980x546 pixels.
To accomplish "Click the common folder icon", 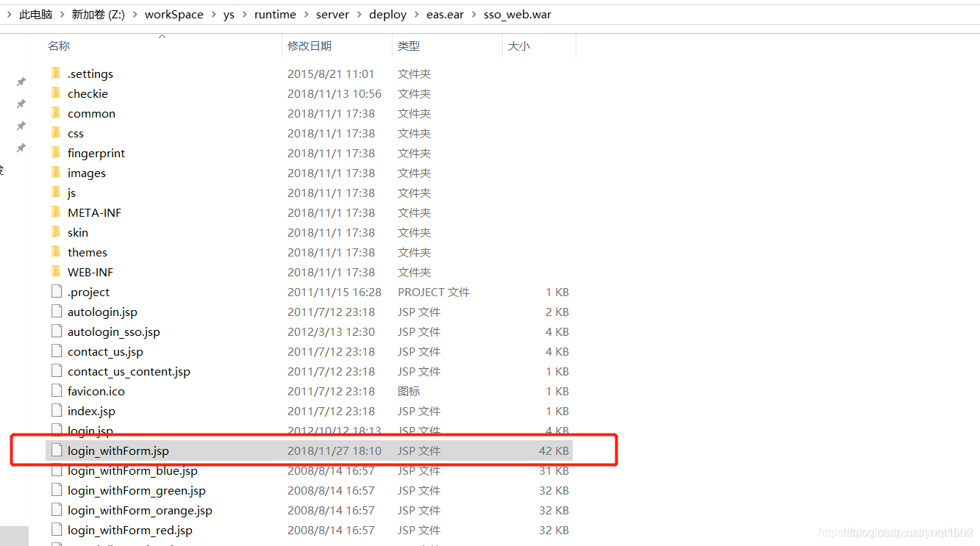I will click(56, 113).
